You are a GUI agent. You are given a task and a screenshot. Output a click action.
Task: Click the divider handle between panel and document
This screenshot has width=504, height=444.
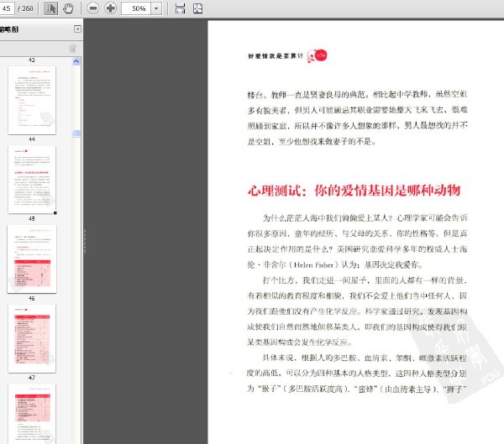pyautogui.click(x=85, y=241)
